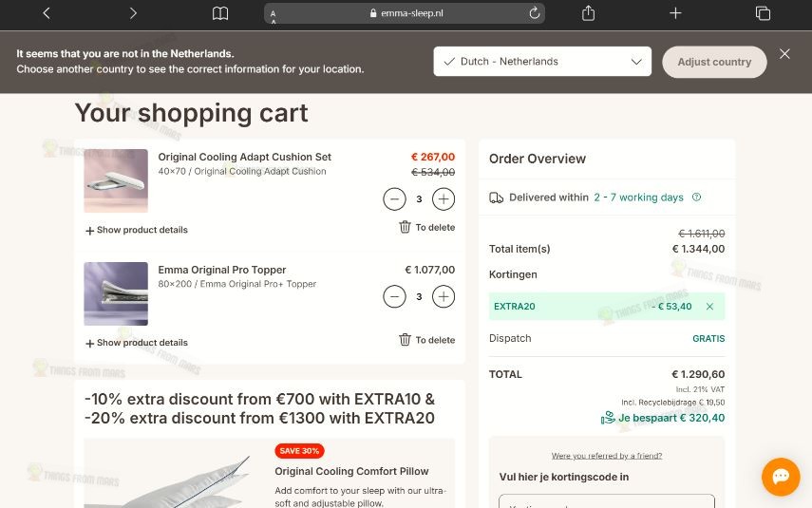Dismiss the country notice banner

click(x=784, y=54)
